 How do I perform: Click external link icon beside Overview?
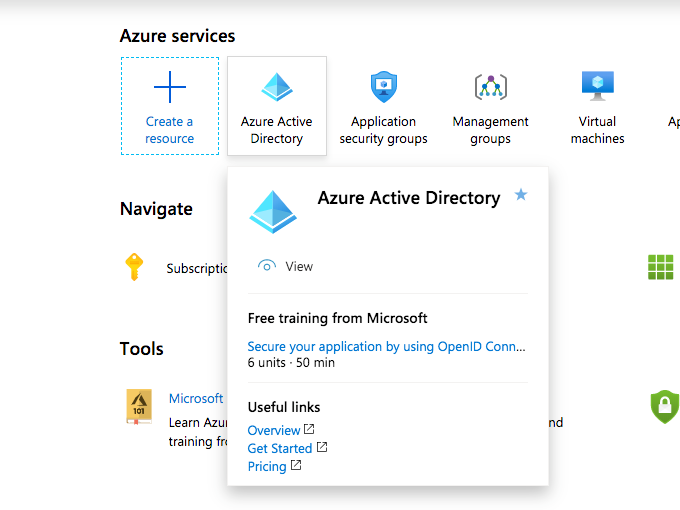[309, 429]
